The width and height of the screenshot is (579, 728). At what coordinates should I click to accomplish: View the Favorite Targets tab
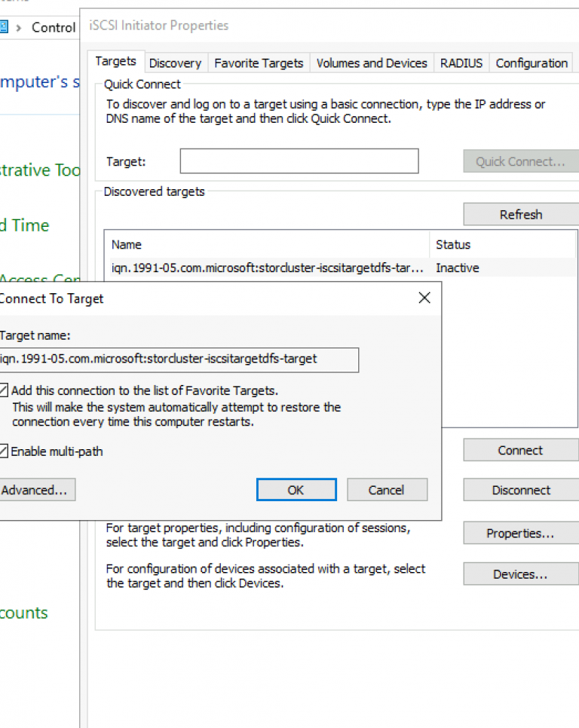(x=259, y=63)
